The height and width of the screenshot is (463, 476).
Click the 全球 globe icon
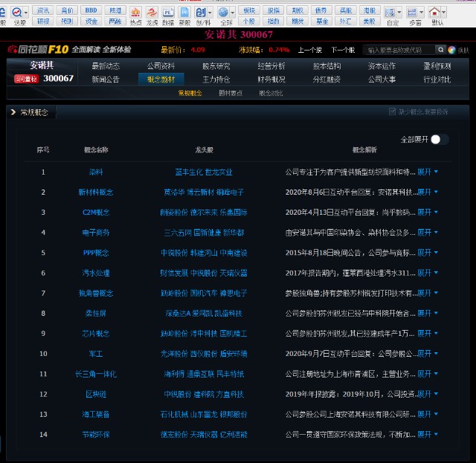point(223,13)
